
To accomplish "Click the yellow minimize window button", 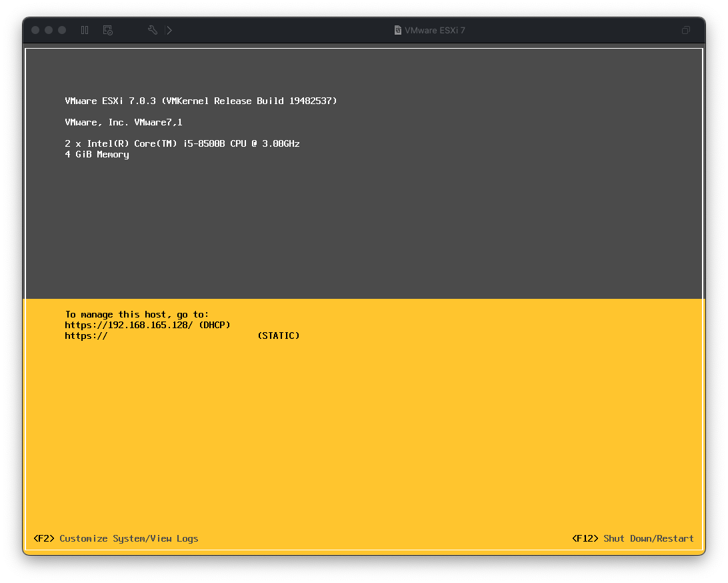I will 49,30.
